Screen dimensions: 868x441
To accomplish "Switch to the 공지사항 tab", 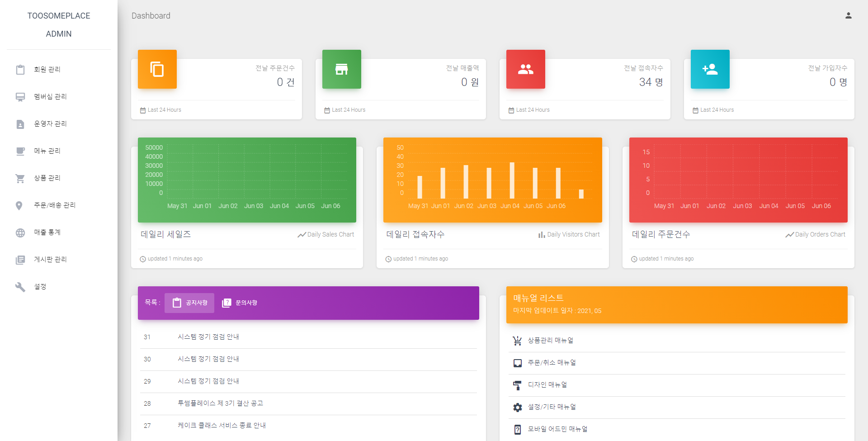I will click(189, 303).
